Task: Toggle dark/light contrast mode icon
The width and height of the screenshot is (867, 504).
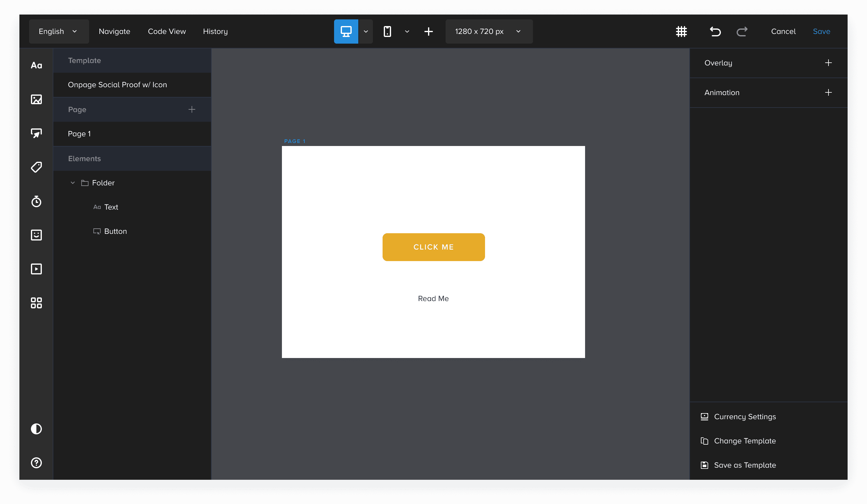Action: 36,429
